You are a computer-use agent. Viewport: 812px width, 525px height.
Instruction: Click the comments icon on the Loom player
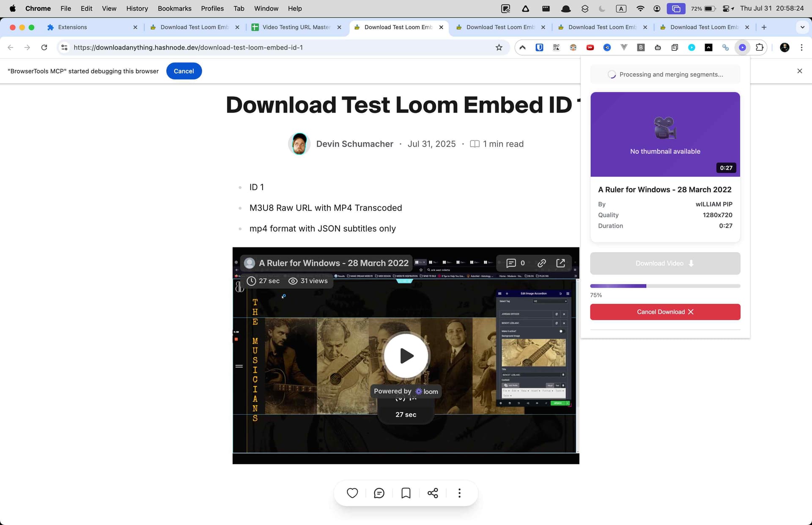click(x=512, y=263)
